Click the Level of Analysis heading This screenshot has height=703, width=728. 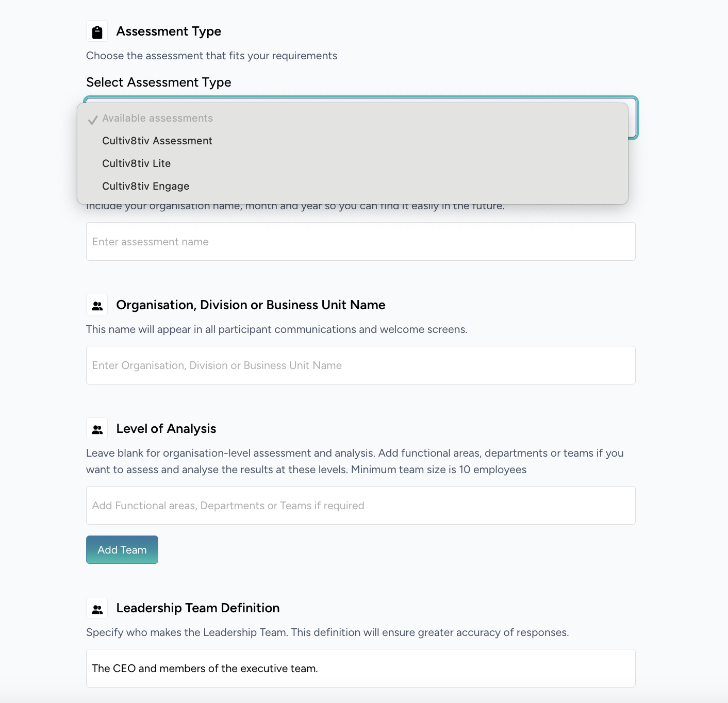click(x=166, y=429)
